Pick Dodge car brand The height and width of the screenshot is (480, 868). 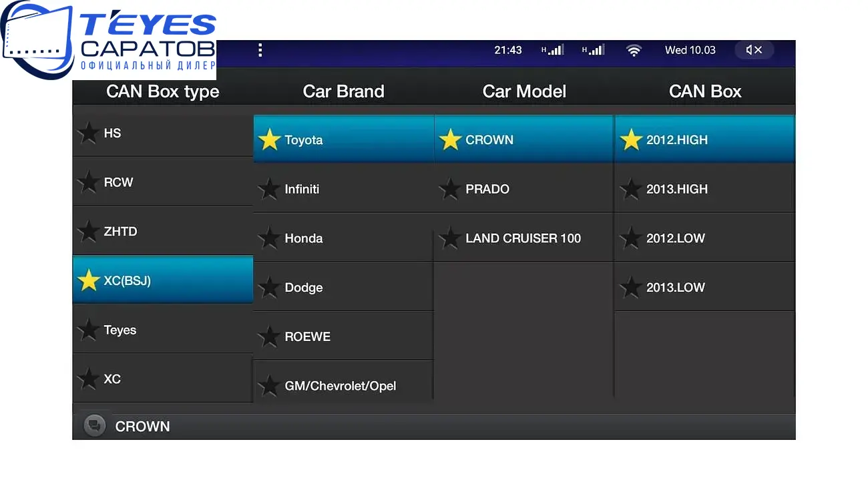[344, 288]
